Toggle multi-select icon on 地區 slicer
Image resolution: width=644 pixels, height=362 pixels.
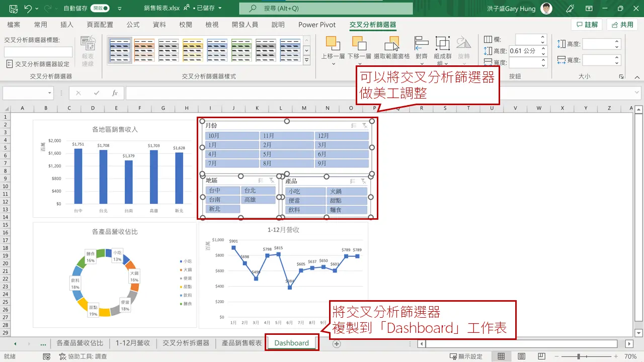pyautogui.click(x=261, y=180)
